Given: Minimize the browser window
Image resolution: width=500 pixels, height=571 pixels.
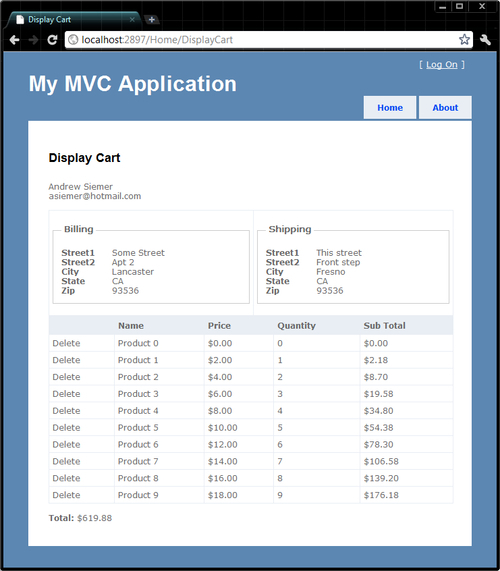Looking at the screenshot, I should 443,6.
